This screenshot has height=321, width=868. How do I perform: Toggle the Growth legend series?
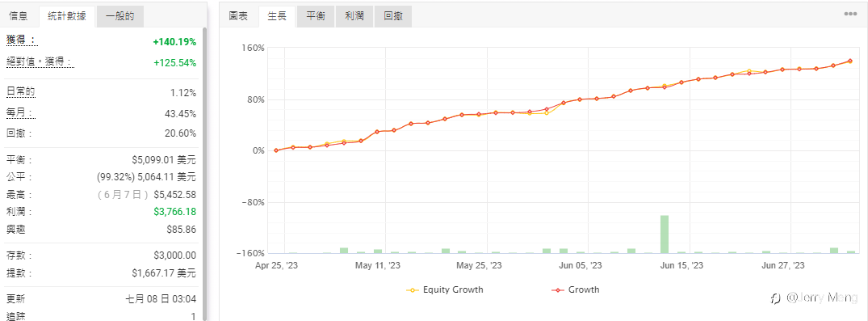(x=575, y=289)
